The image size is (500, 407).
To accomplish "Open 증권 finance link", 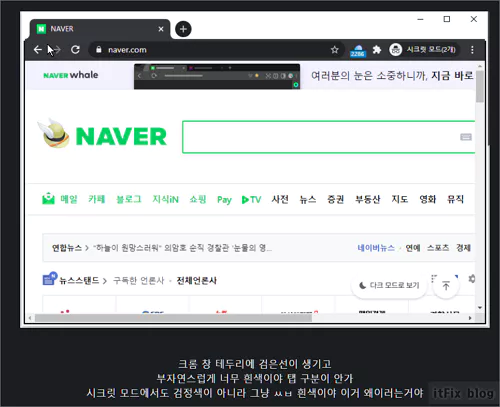I will 336,199.
